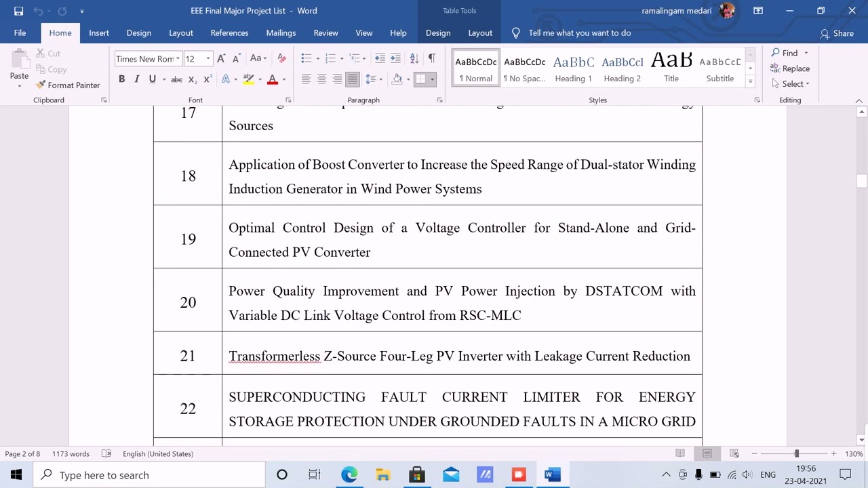This screenshot has height=488, width=868.
Task: Center align the text
Action: click(x=321, y=79)
